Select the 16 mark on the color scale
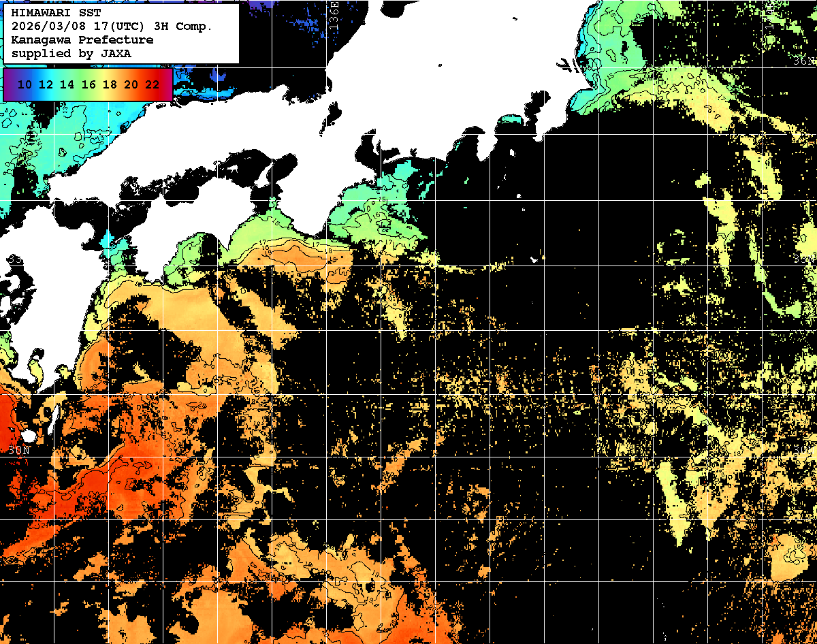Viewport: 817px width, 644px height. (x=89, y=84)
